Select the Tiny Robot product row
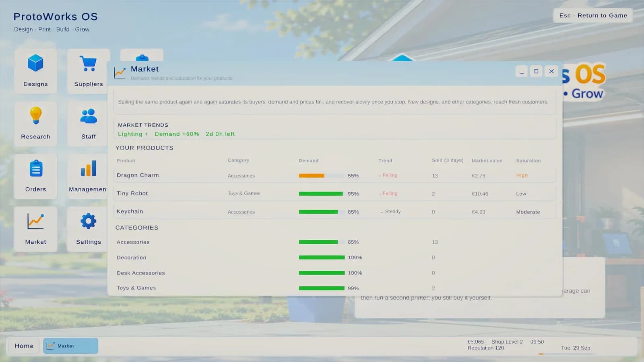This screenshot has height=362, width=644. pos(334,193)
